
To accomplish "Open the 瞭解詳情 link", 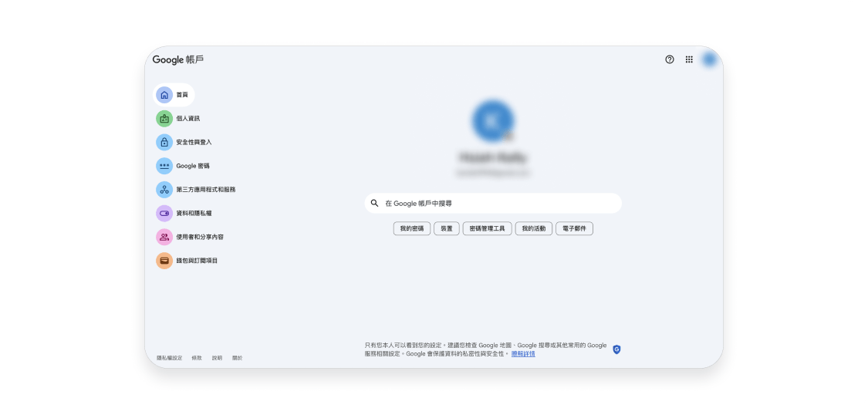I will (523, 354).
